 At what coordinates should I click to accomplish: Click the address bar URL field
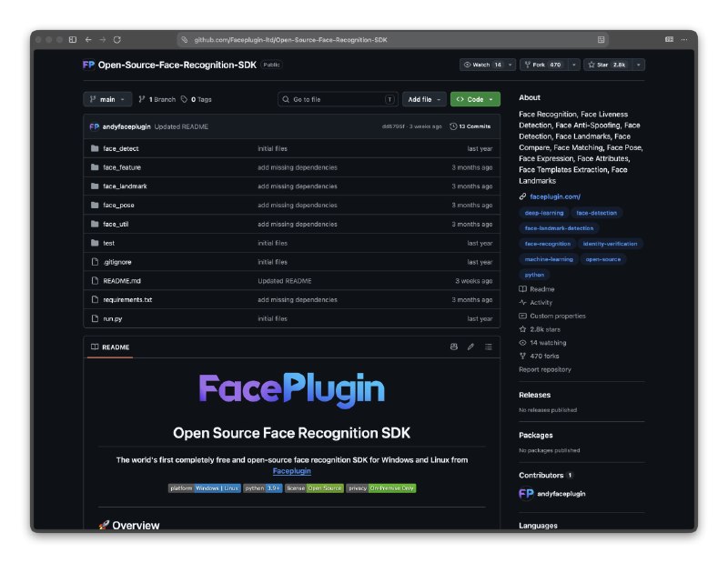[393, 40]
